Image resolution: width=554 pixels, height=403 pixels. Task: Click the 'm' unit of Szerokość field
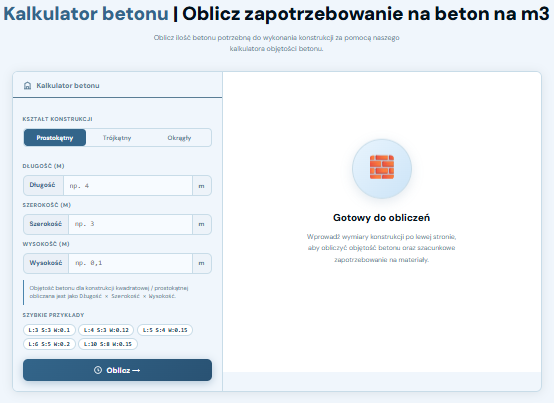coord(202,224)
